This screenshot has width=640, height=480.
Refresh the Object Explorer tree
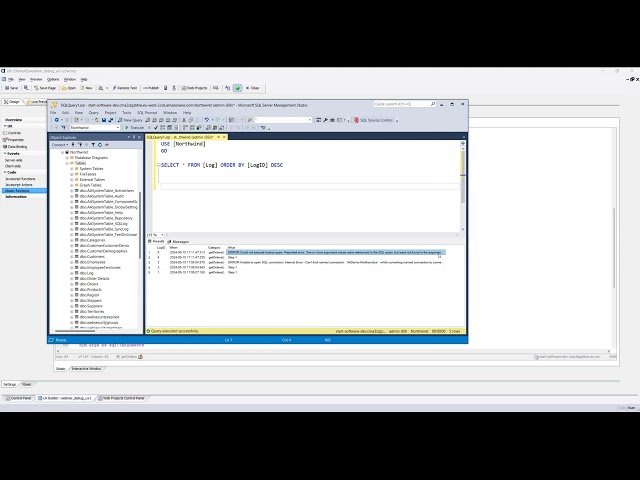click(100, 145)
